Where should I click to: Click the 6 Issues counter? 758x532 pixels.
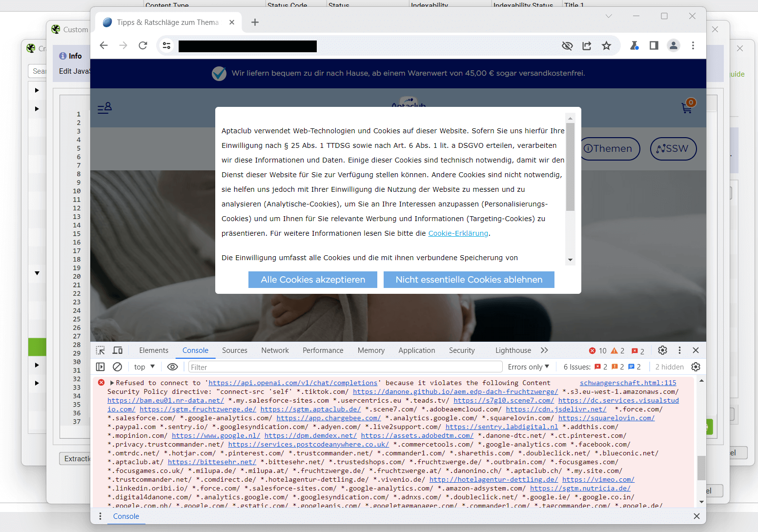tap(602, 367)
